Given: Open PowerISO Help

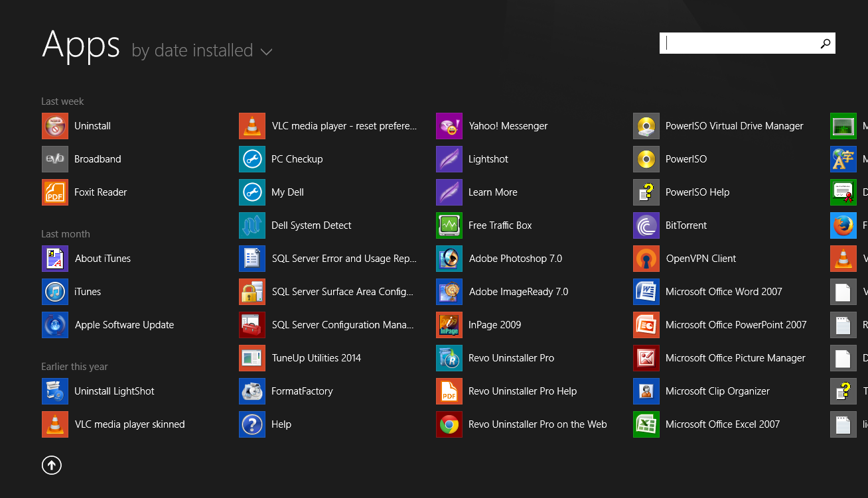Looking at the screenshot, I should pos(682,192).
